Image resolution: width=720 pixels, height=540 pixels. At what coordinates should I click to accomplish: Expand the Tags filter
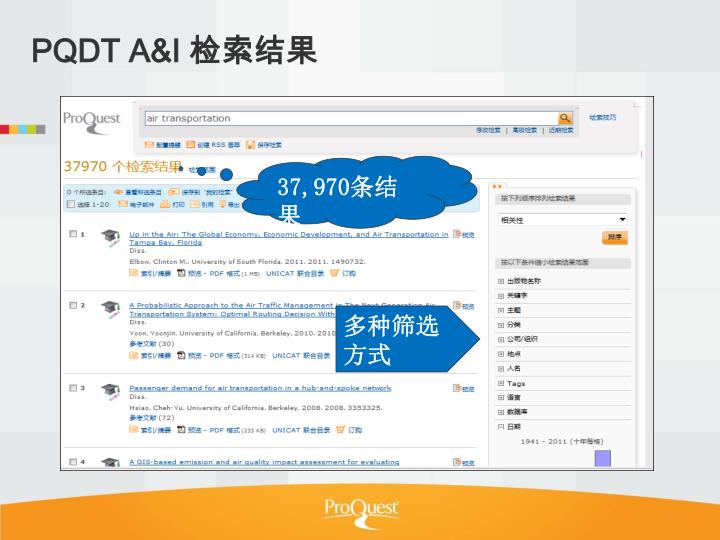tap(501, 383)
